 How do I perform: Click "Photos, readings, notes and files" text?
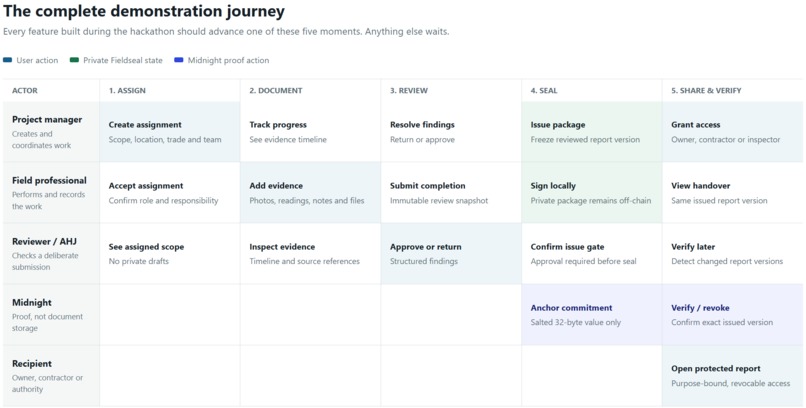tap(307, 200)
